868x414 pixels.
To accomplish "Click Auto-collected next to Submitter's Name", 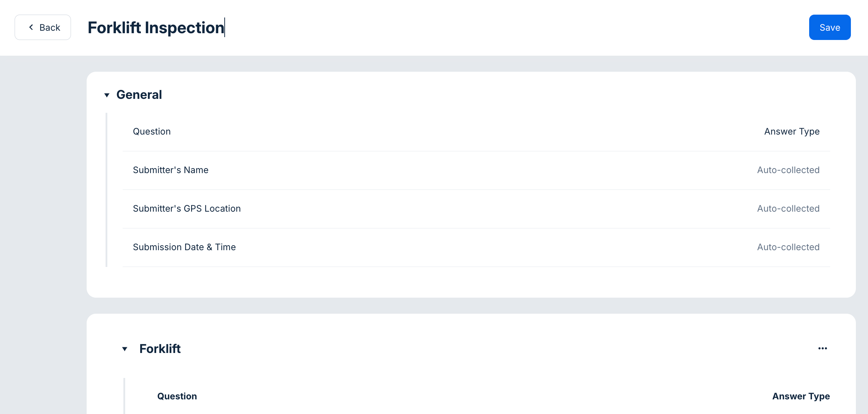I will pyautogui.click(x=788, y=170).
